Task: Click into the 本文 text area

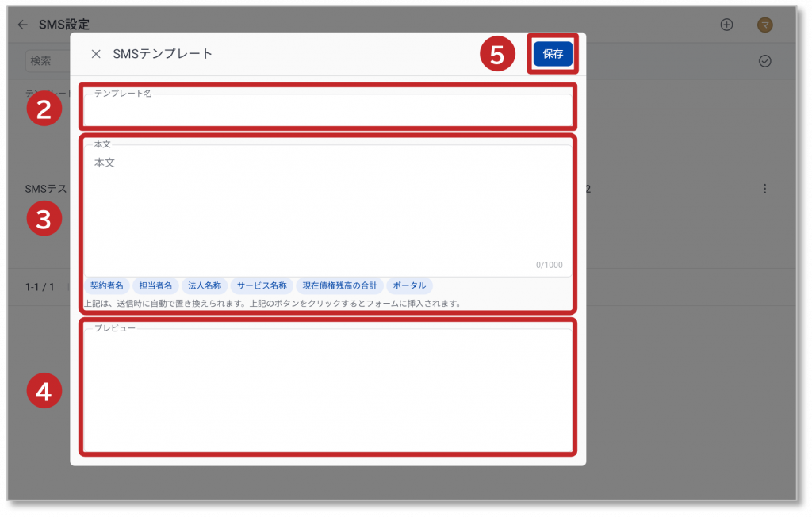Action: coord(327,206)
